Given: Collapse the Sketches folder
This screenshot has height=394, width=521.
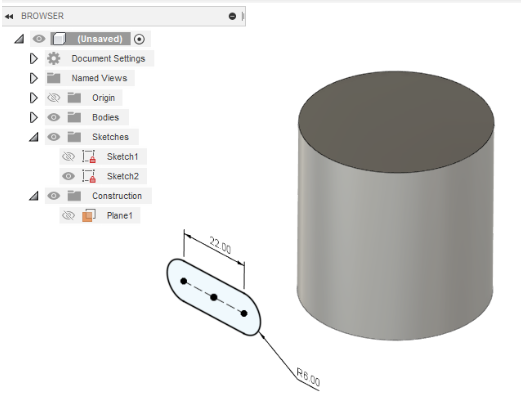Looking at the screenshot, I should click(x=34, y=137).
